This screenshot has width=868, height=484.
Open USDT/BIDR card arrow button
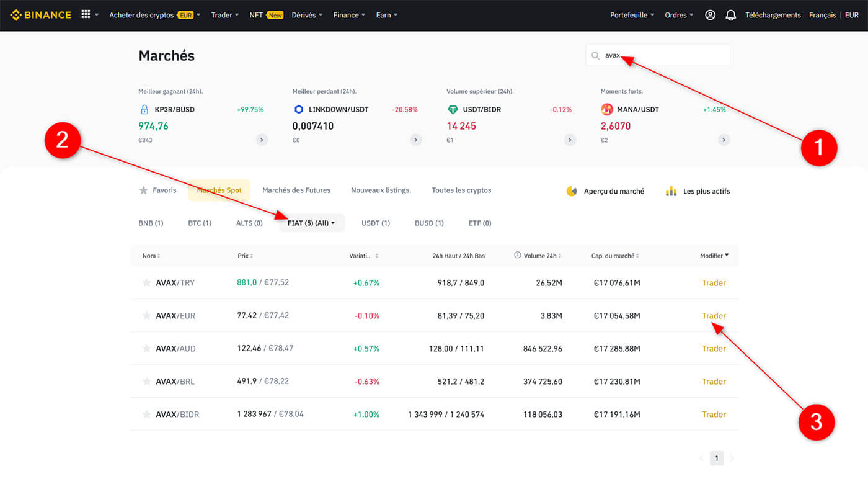(x=570, y=140)
